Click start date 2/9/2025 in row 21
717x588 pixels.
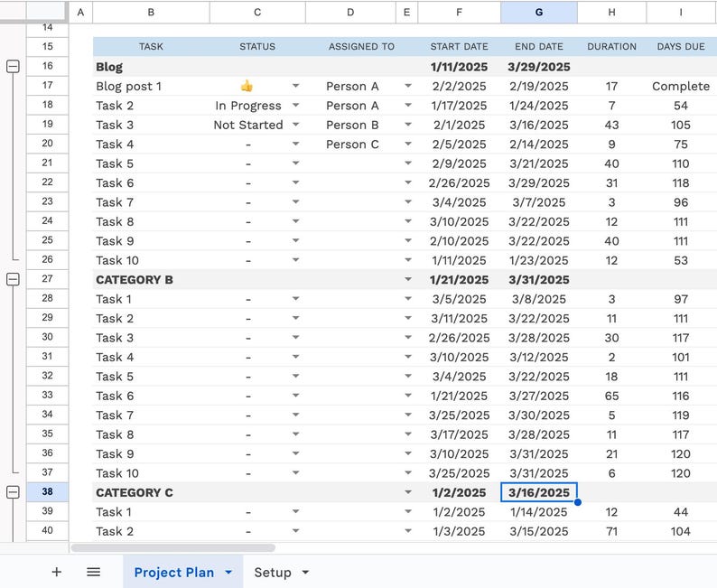coord(459,163)
